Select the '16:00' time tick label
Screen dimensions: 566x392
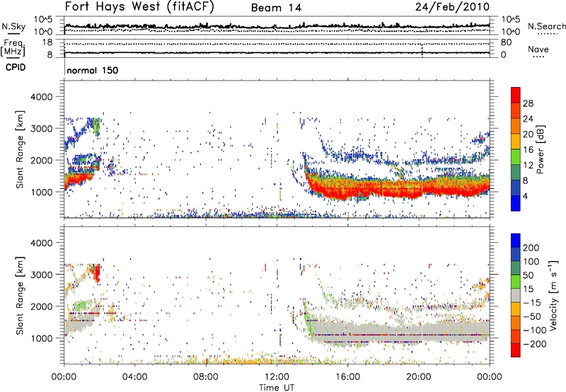pos(347,377)
